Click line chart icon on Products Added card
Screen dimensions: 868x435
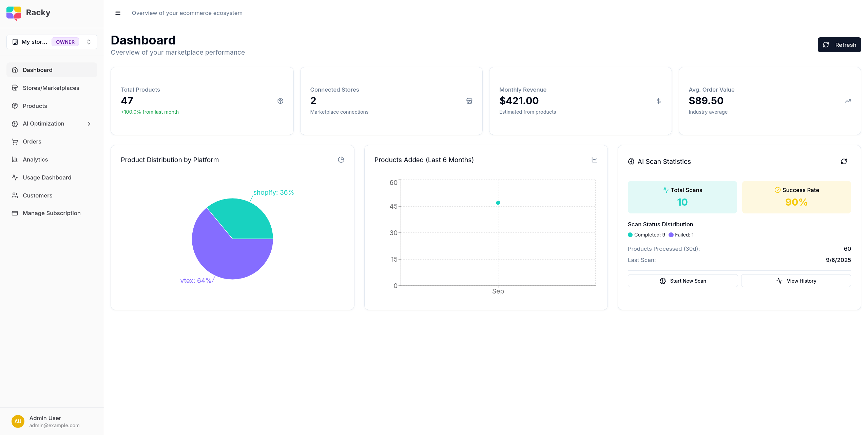click(594, 160)
